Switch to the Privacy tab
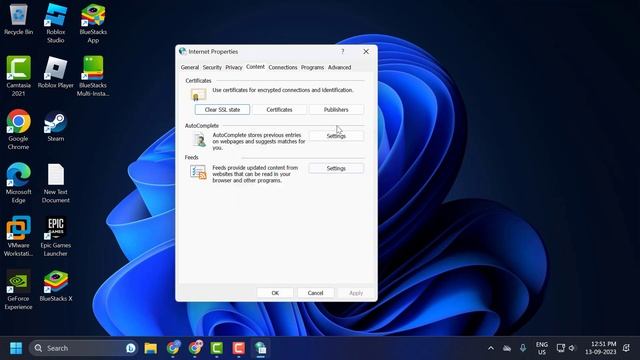 pos(234,67)
